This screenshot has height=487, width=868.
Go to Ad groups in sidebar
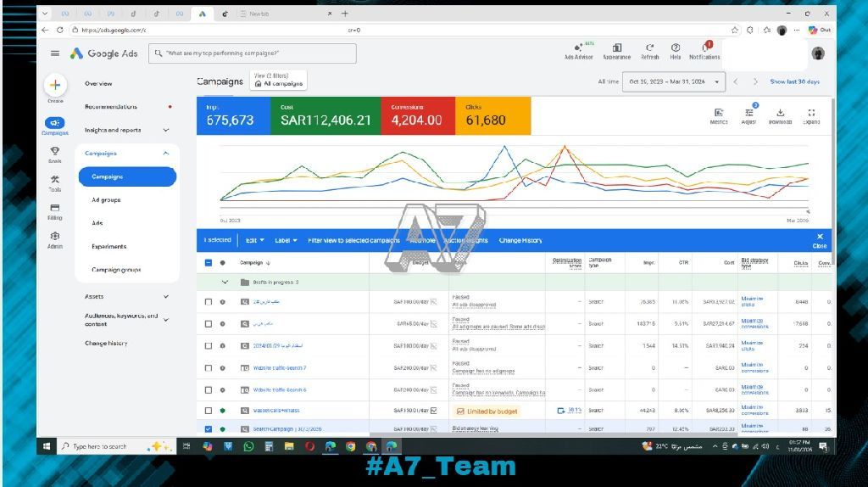pyautogui.click(x=106, y=200)
